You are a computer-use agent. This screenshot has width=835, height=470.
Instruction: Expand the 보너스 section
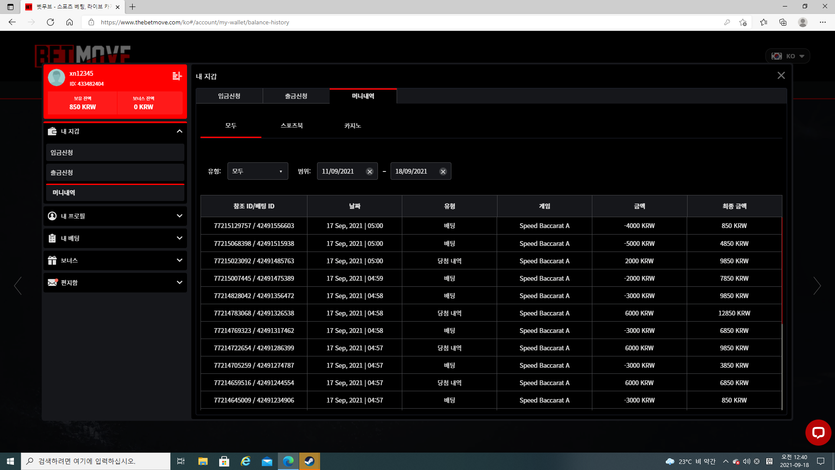click(x=179, y=260)
